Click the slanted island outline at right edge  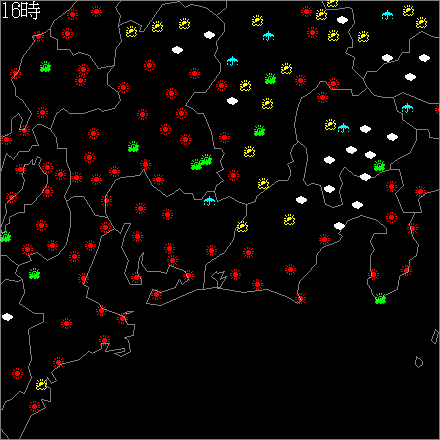tap(435, 337)
